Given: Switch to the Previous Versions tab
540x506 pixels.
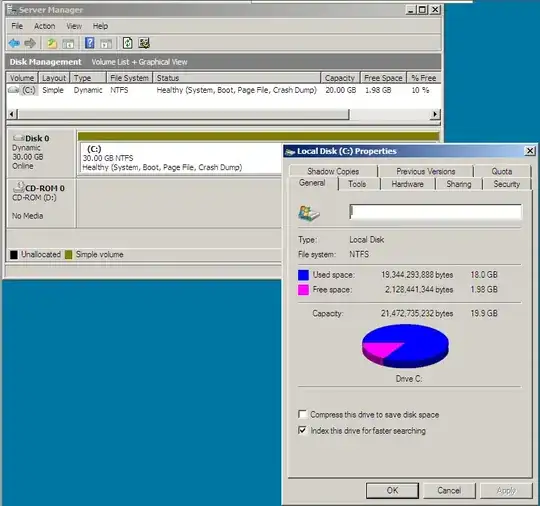Looking at the screenshot, I should [x=426, y=171].
